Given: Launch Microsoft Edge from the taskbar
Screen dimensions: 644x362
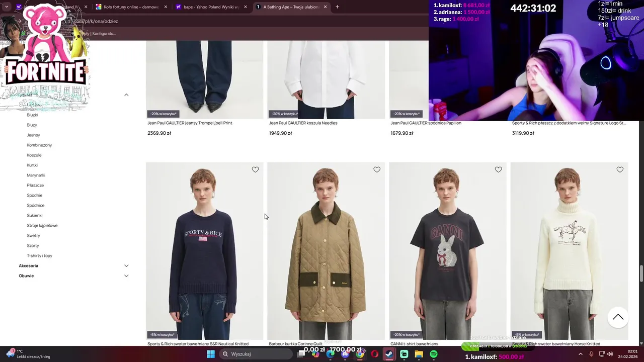Looking at the screenshot, I should (330, 354).
